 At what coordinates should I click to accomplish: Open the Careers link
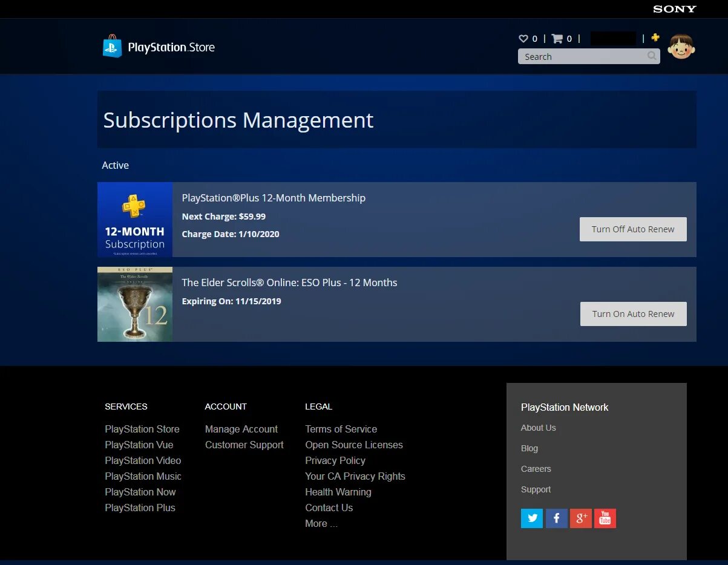tap(536, 469)
